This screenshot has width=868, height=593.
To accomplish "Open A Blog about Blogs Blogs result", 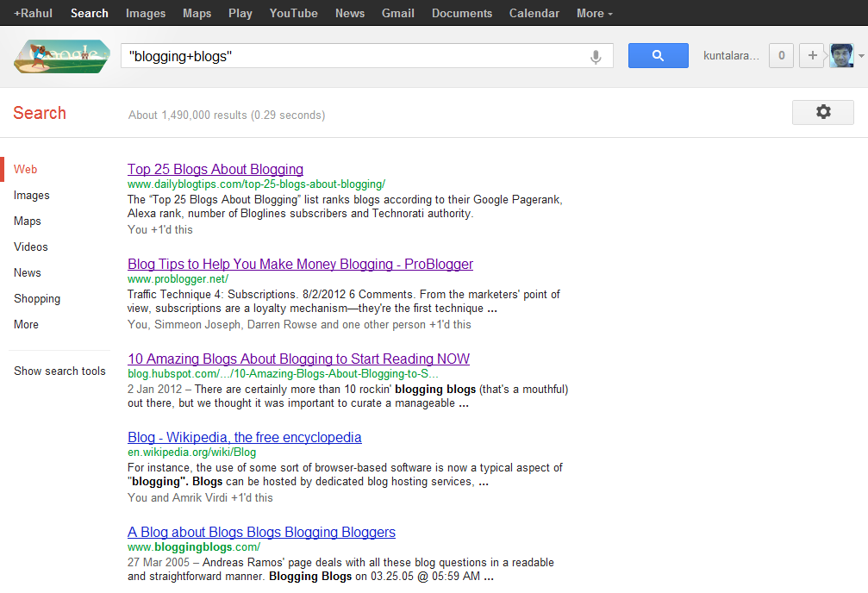I will click(261, 532).
